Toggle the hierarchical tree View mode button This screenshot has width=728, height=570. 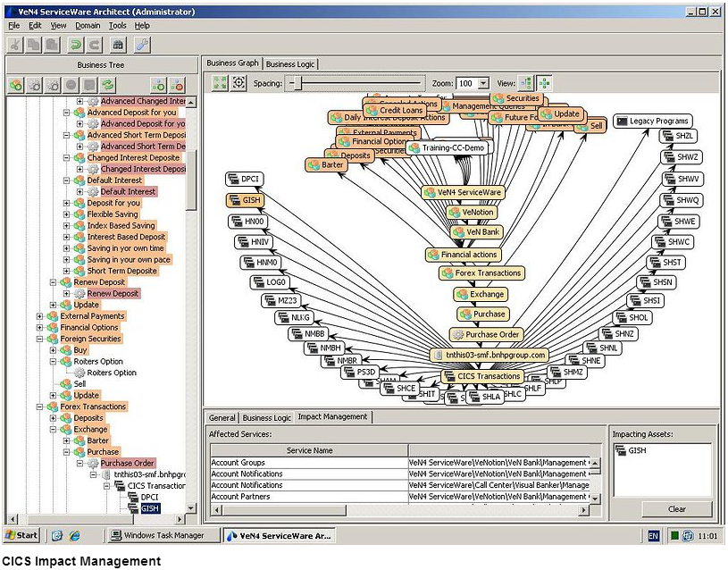click(x=525, y=83)
